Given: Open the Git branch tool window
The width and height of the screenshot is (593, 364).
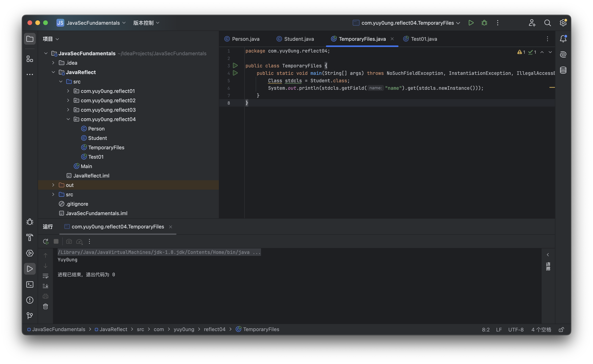Looking at the screenshot, I should point(30,316).
